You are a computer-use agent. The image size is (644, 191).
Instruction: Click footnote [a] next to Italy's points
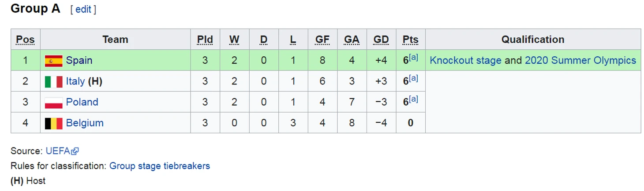pos(413,78)
